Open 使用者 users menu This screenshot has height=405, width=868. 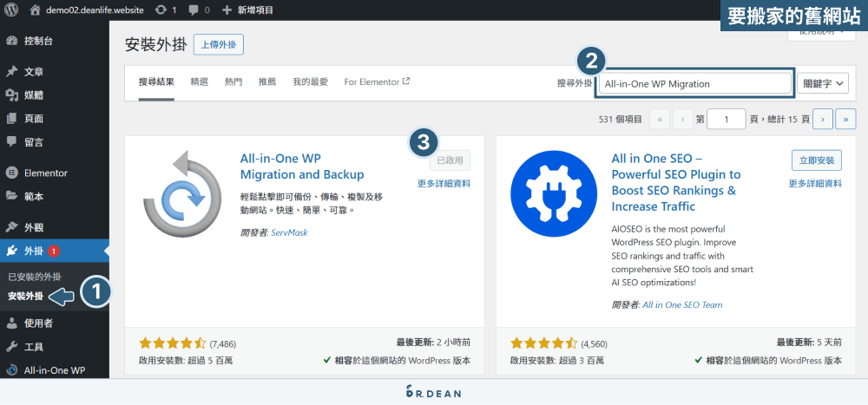(x=54, y=323)
